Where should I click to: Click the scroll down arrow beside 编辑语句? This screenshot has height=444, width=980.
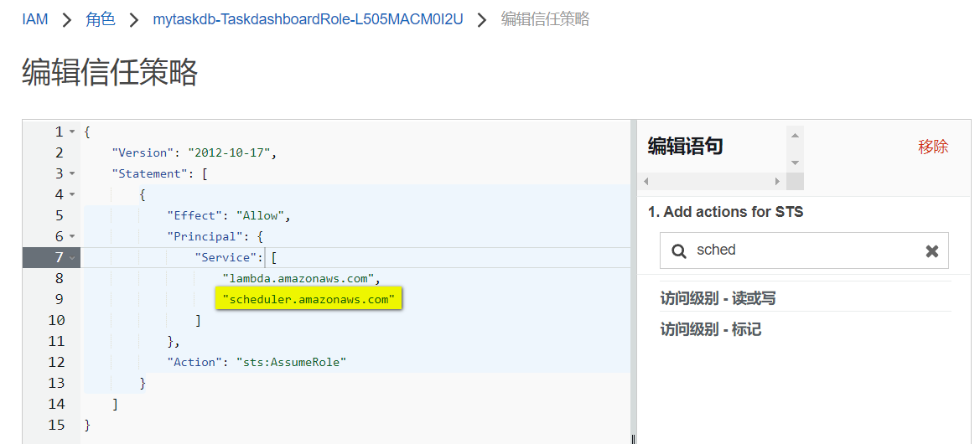tap(796, 163)
